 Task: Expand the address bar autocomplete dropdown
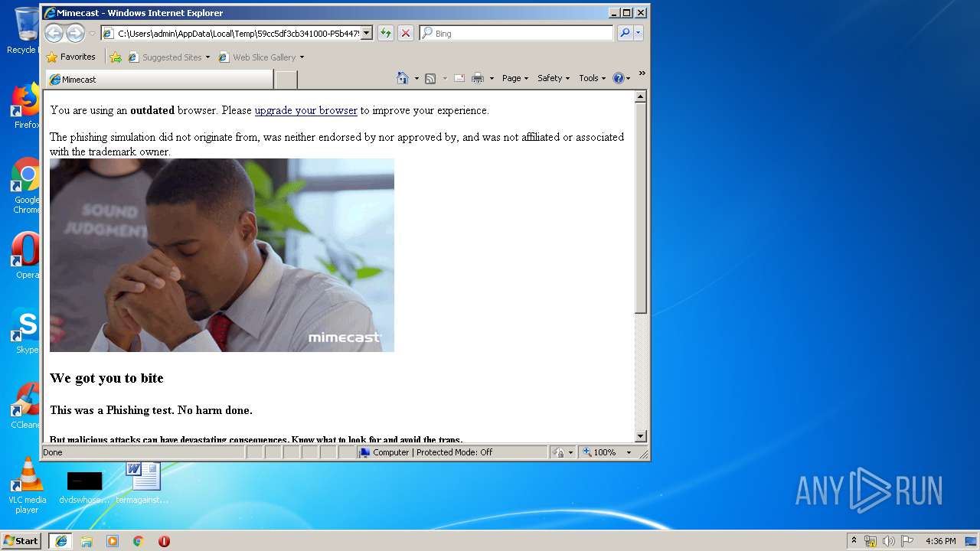pyautogui.click(x=367, y=33)
